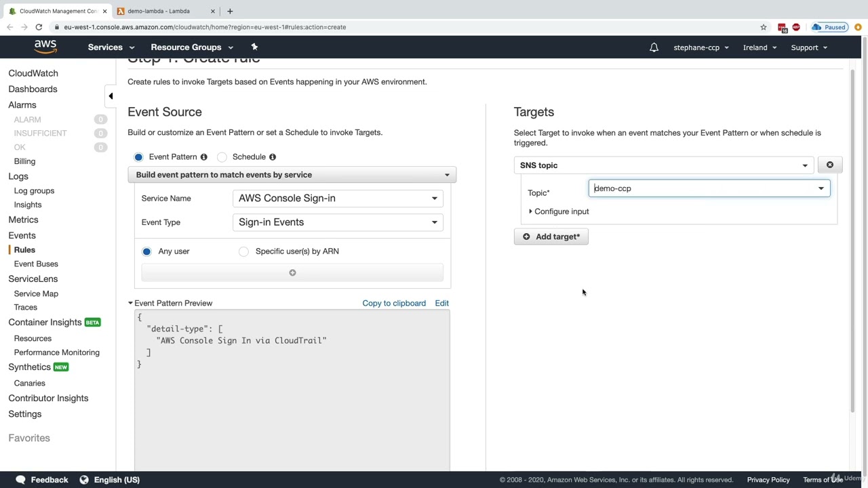Screen dimensions: 868x488
Task: Collapse the left navigation pane arrow
Action: 111,96
